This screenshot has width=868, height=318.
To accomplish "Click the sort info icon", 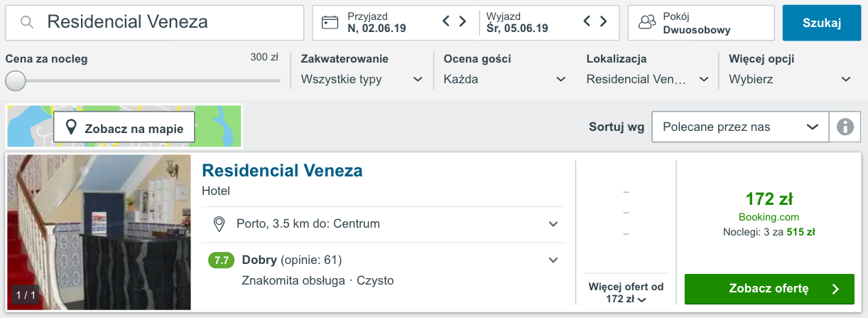I will pos(845,127).
